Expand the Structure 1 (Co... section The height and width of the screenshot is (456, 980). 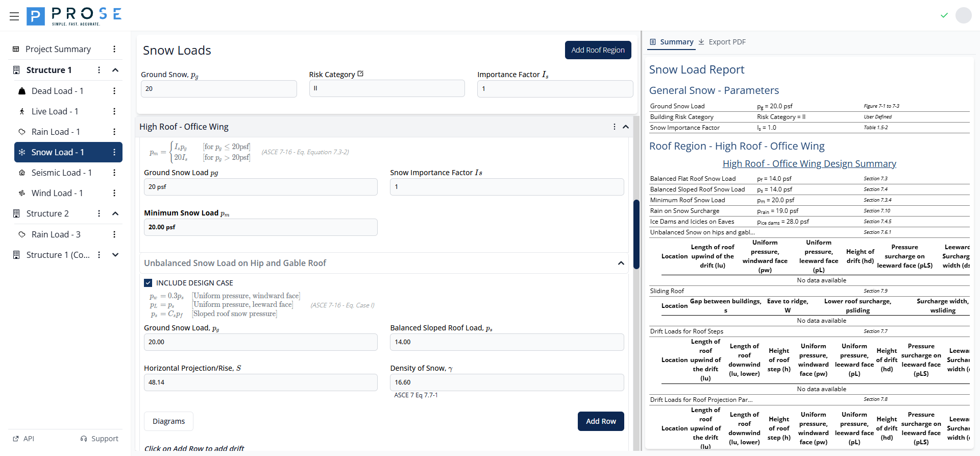click(x=115, y=255)
